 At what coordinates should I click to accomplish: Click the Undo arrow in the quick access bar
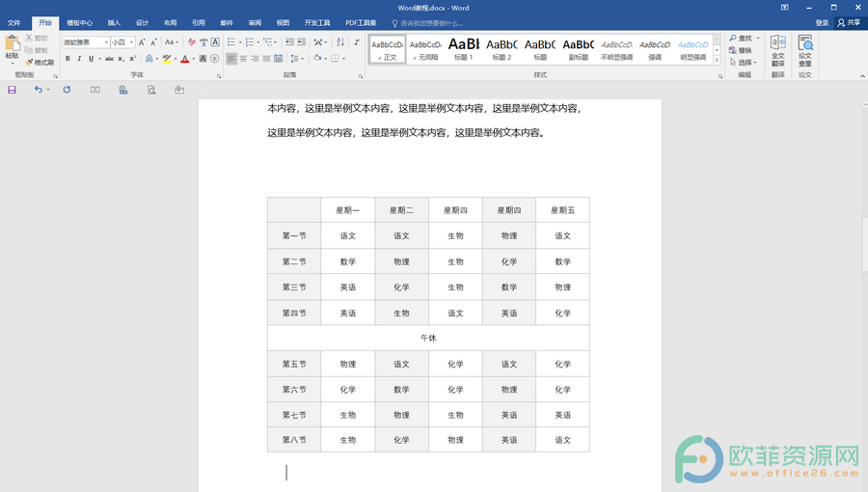point(38,90)
